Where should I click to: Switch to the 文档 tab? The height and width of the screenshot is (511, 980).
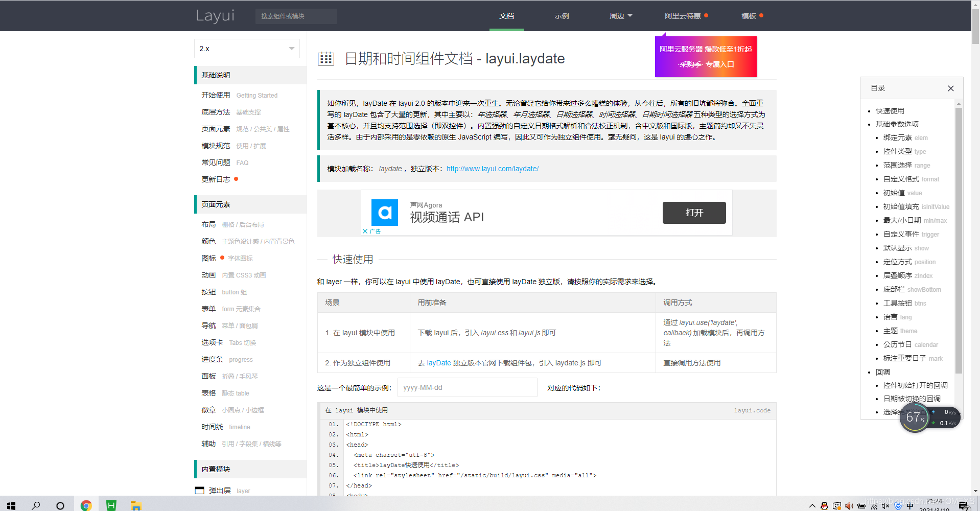506,16
